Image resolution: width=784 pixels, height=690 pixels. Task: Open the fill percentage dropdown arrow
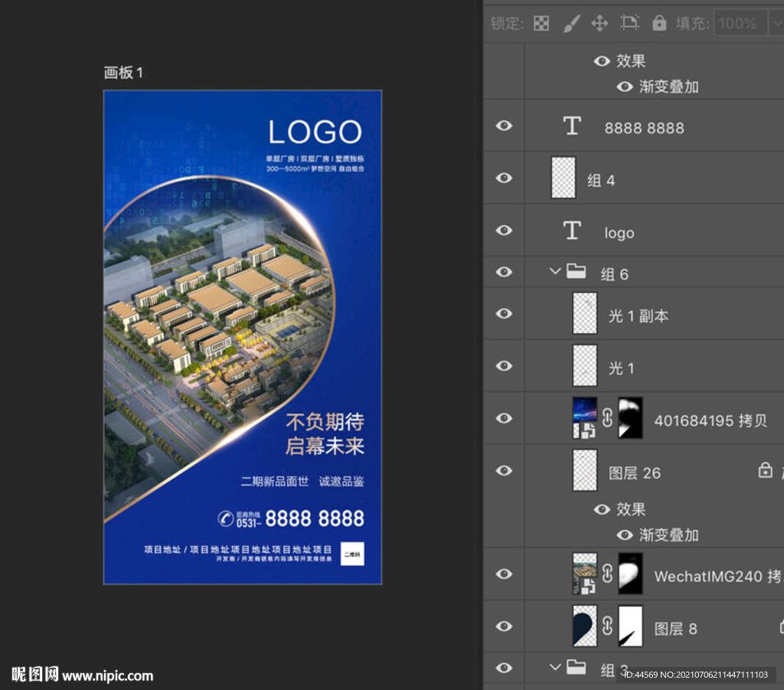coord(774,23)
